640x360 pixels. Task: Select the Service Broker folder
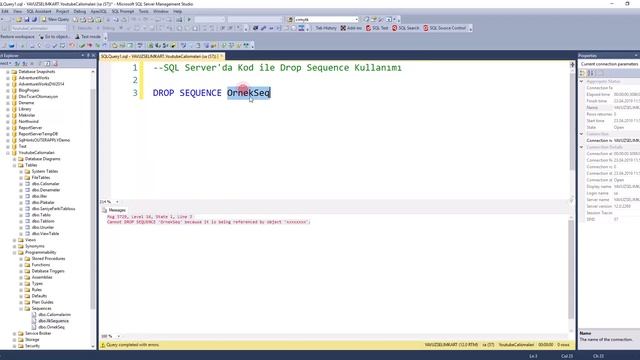coord(38,333)
